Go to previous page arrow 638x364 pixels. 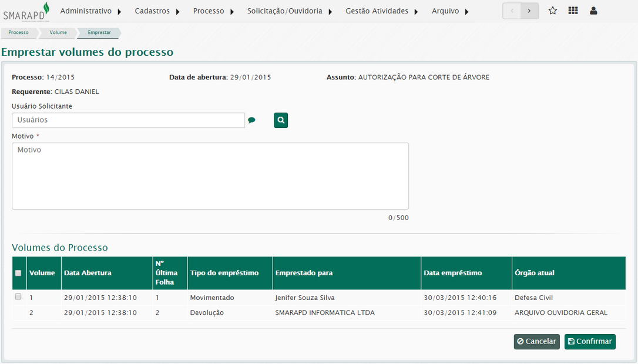tap(512, 11)
